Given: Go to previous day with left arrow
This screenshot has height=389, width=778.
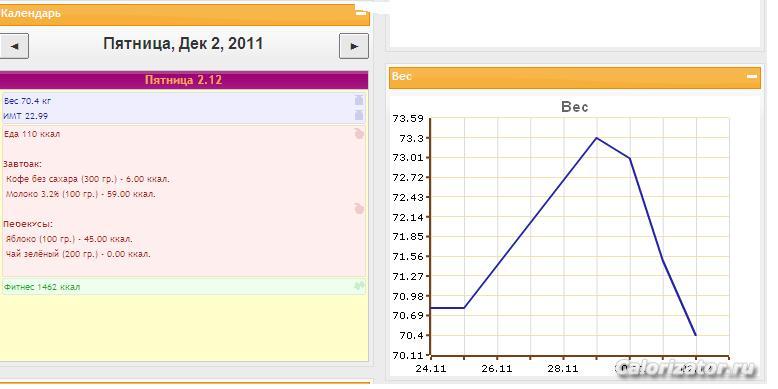Looking at the screenshot, I should (14, 46).
